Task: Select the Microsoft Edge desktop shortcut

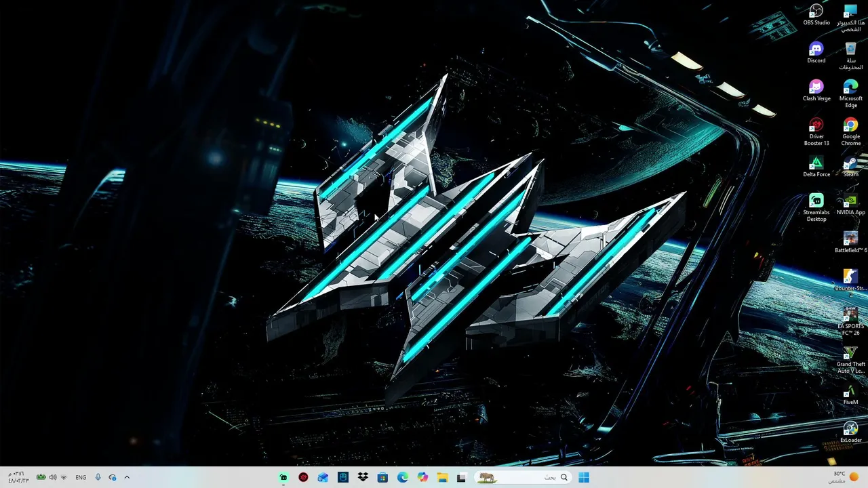Action: (x=851, y=94)
